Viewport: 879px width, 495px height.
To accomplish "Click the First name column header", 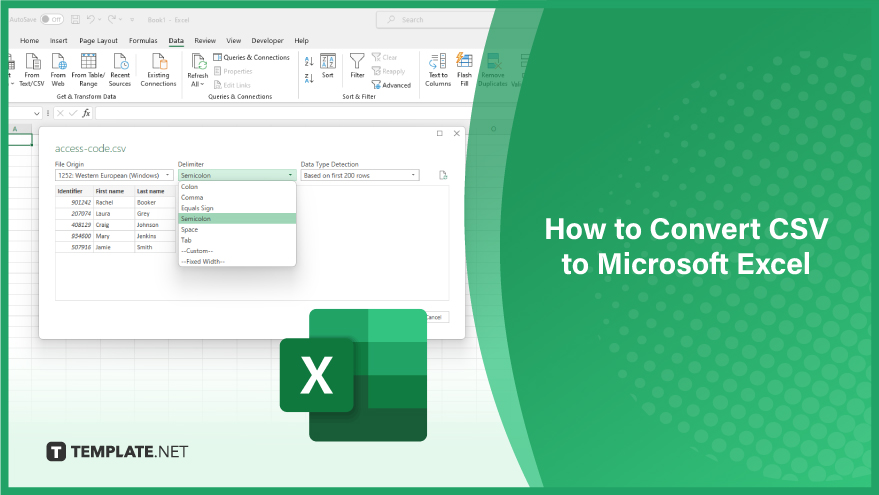I will (114, 191).
